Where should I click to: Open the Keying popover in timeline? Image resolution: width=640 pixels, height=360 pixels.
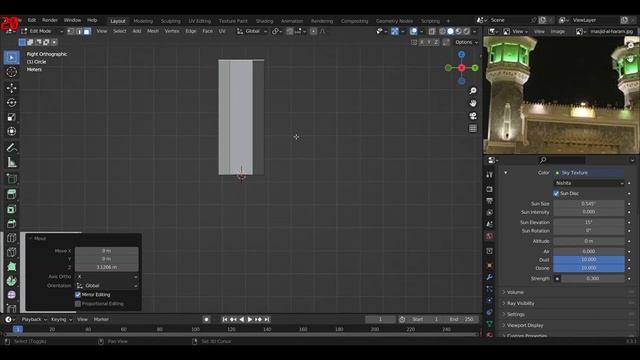coord(61,320)
